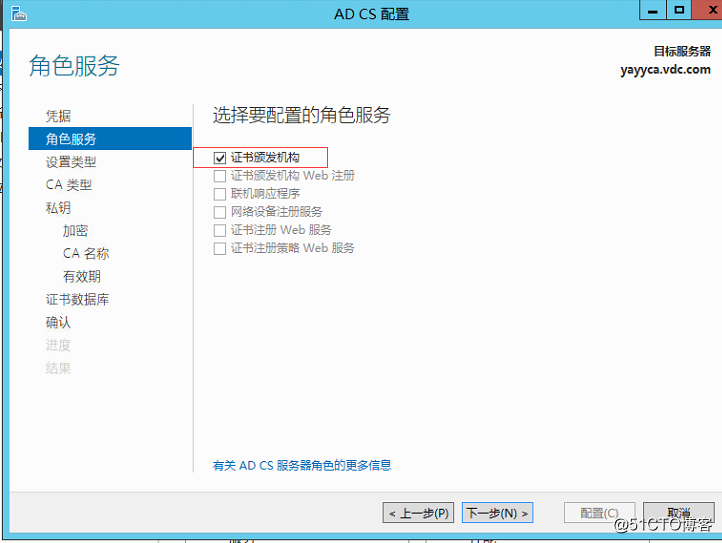The image size is (722, 543).
Task: Open the 私钥 step
Action: pyautogui.click(x=58, y=208)
